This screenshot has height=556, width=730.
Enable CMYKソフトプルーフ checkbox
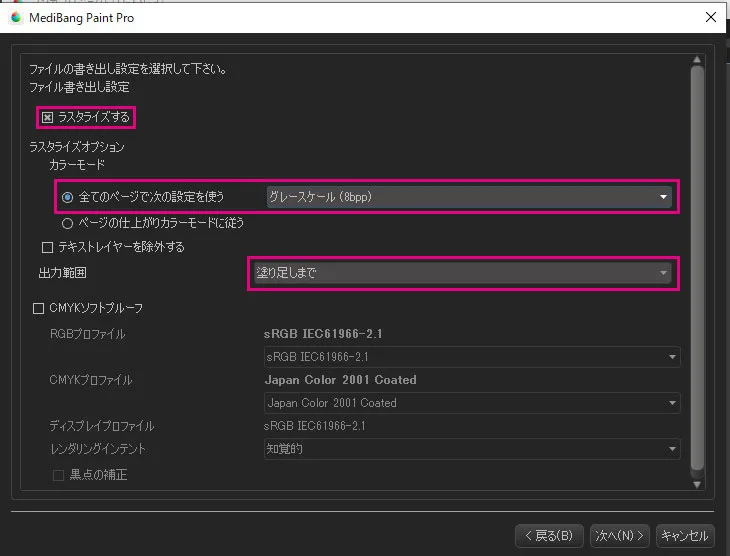click(x=39, y=309)
